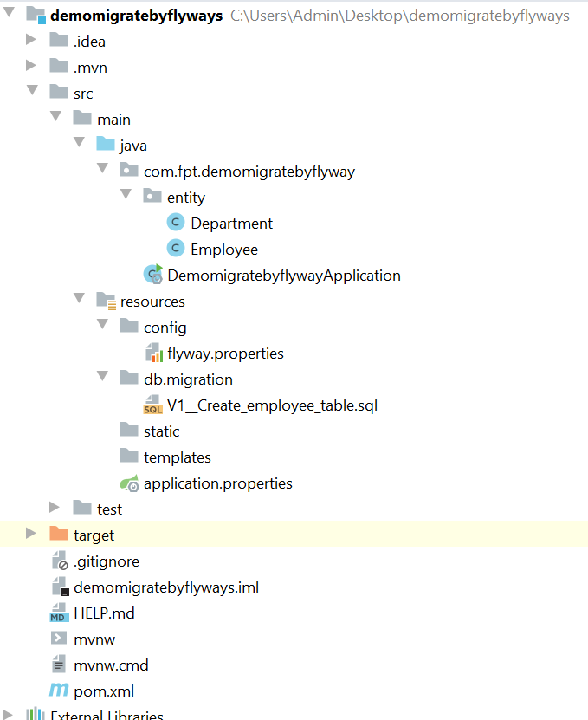The image size is (588, 720).
Task: Collapse the config folder arrow
Action: [102, 324]
